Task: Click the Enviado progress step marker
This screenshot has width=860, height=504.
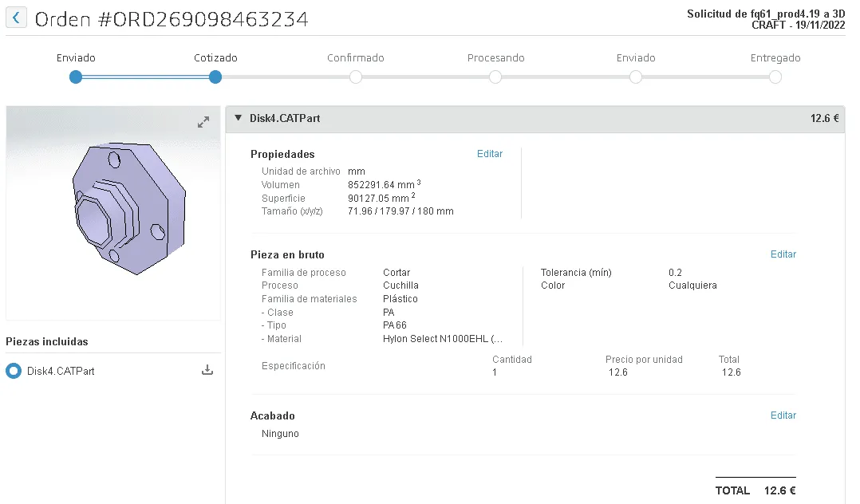Action: point(76,77)
